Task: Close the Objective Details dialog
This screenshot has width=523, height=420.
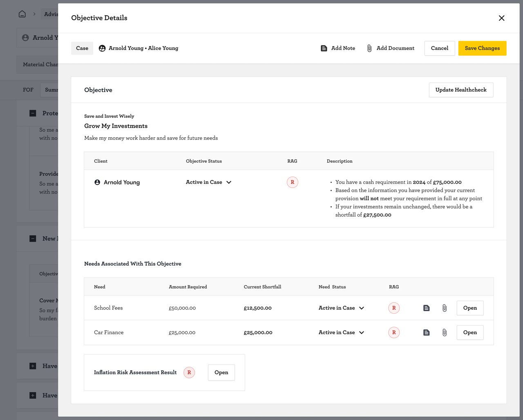Action: (501, 18)
